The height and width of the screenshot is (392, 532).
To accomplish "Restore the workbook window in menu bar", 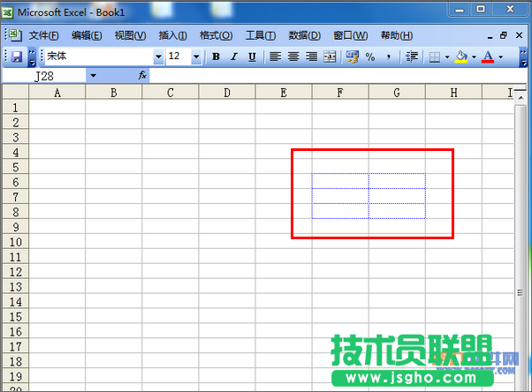I will coord(504,35).
